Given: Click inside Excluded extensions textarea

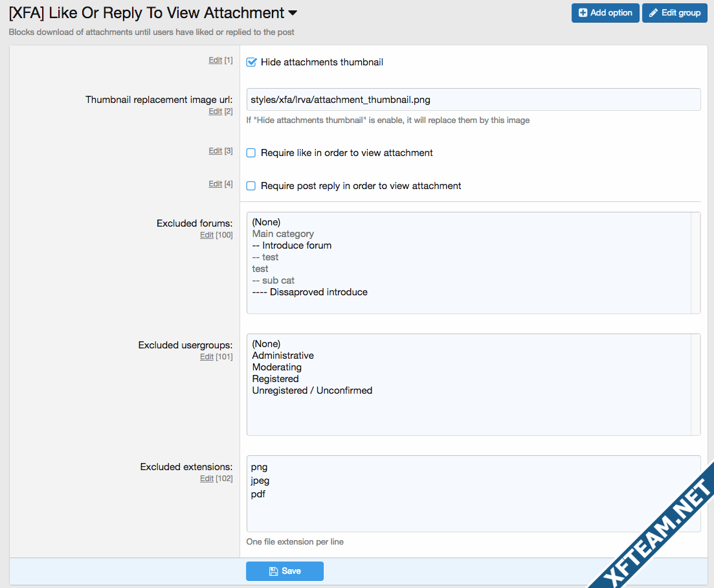Looking at the screenshot, I should 473,493.
